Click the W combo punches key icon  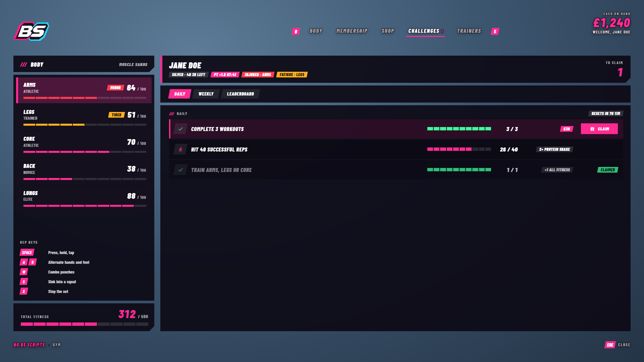pyautogui.click(x=24, y=272)
